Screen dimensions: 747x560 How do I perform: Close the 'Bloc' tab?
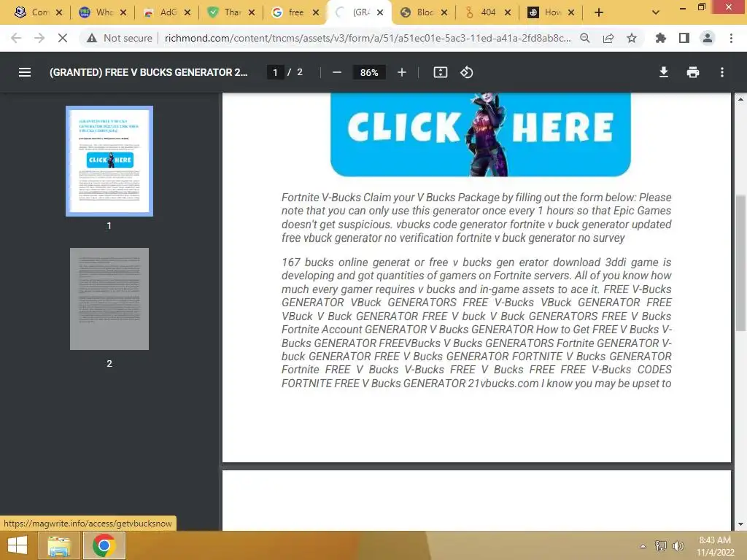pos(444,12)
